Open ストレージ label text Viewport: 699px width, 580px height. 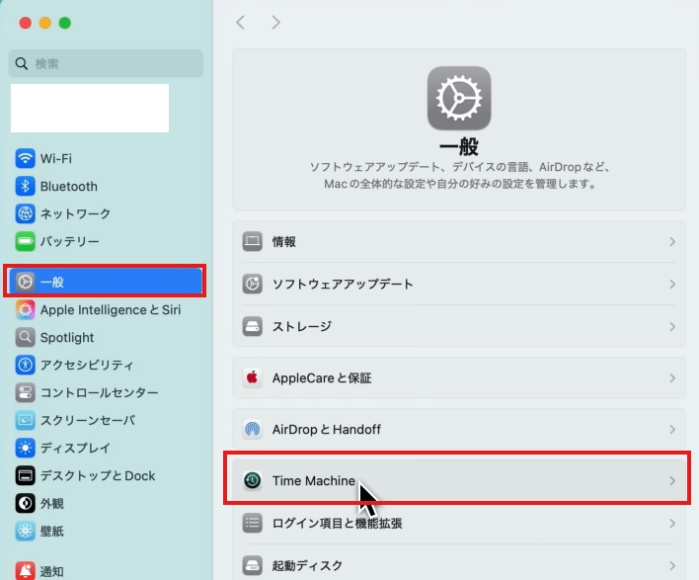tap(302, 327)
